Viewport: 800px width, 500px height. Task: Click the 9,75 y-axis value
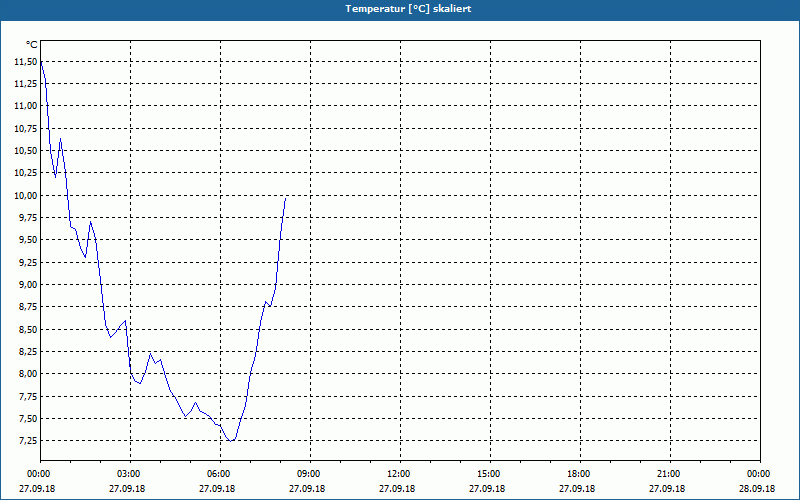pyautogui.click(x=28, y=217)
